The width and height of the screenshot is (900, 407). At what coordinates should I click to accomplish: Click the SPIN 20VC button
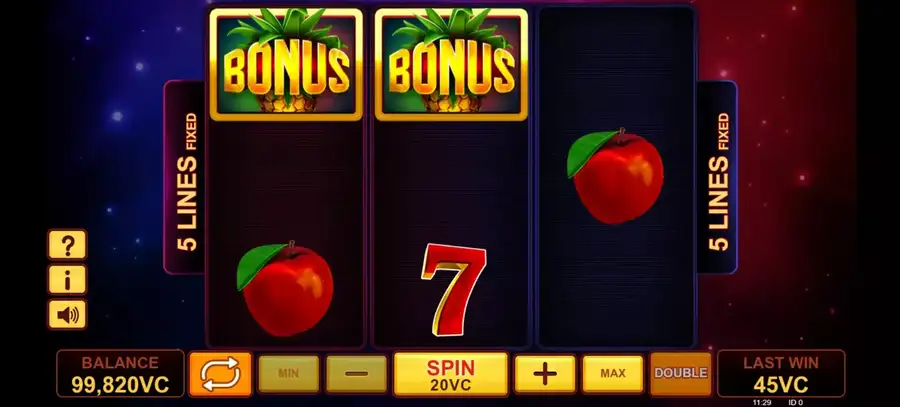pos(451,374)
